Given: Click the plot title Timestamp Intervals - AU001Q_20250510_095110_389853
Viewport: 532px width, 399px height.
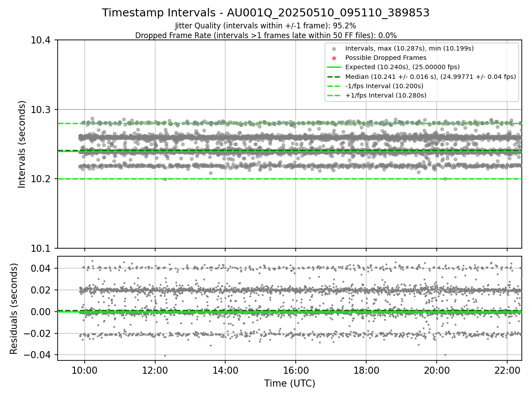Looking at the screenshot, I should (266, 13).
